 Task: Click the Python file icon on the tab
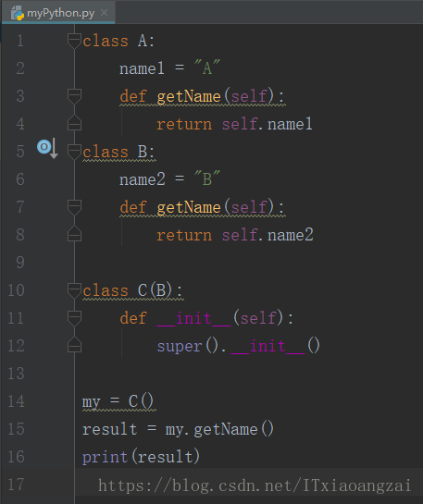[x=18, y=13]
